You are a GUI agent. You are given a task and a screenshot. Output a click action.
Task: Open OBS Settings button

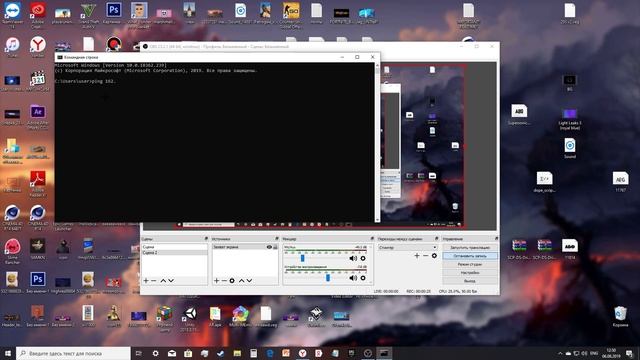coord(470,273)
